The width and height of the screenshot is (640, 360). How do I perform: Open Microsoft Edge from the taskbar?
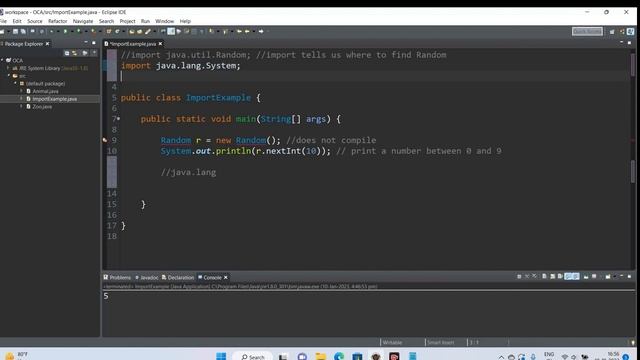(x=339, y=356)
